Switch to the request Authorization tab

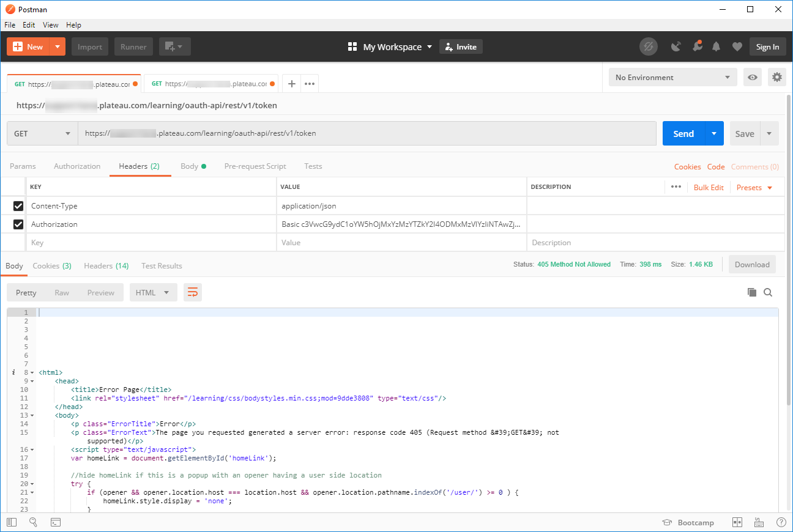tap(77, 166)
